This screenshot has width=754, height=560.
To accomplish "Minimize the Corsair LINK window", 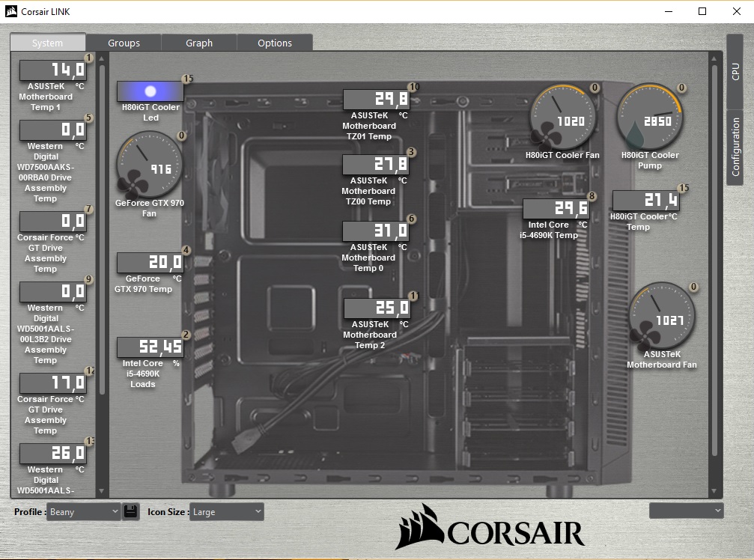I will pos(668,11).
